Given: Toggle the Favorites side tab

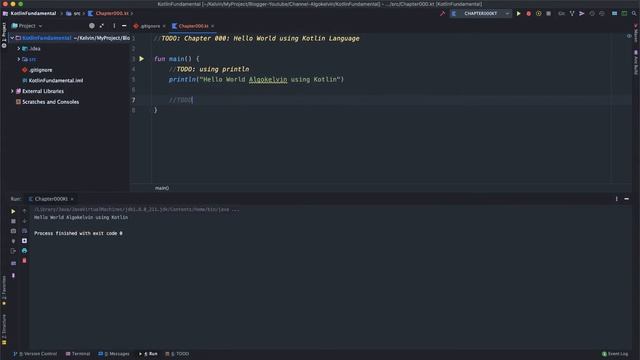Looking at the screenshot, I should click(4, 291).
